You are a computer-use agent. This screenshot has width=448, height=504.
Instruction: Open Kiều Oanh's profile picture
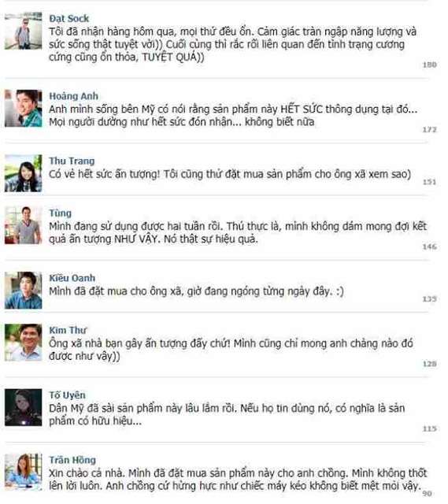(24, 291)
